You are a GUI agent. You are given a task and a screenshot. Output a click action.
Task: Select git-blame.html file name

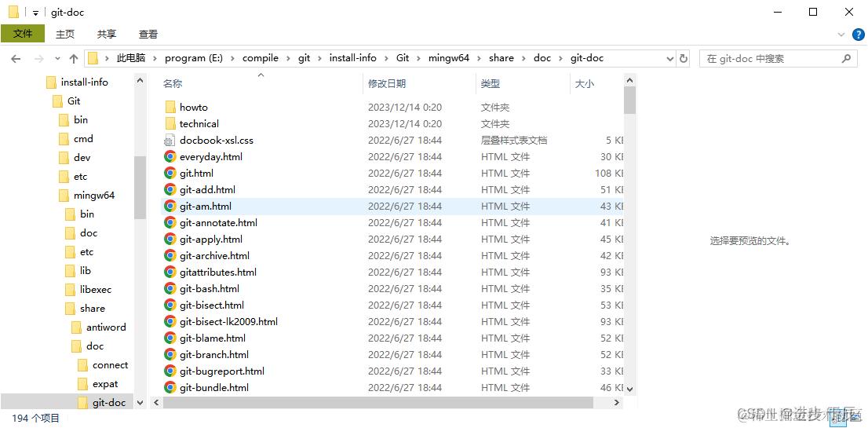213,338
